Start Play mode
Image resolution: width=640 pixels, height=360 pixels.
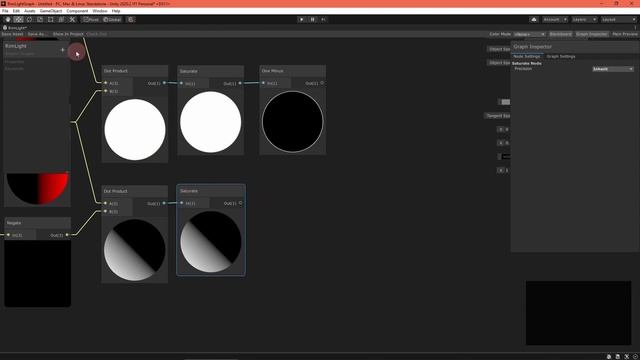[x=302, y=20]
